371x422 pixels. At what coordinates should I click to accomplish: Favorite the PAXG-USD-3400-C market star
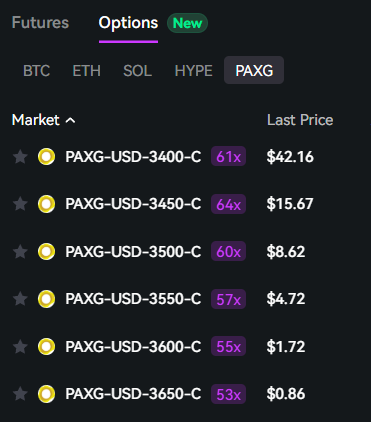click(x=20, y=157)
